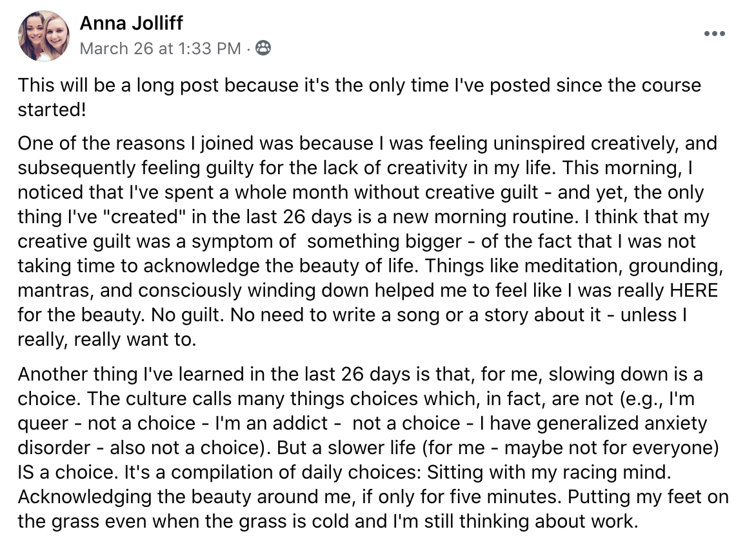Click the line starting 'One of the reasons'

pos(368,143)
